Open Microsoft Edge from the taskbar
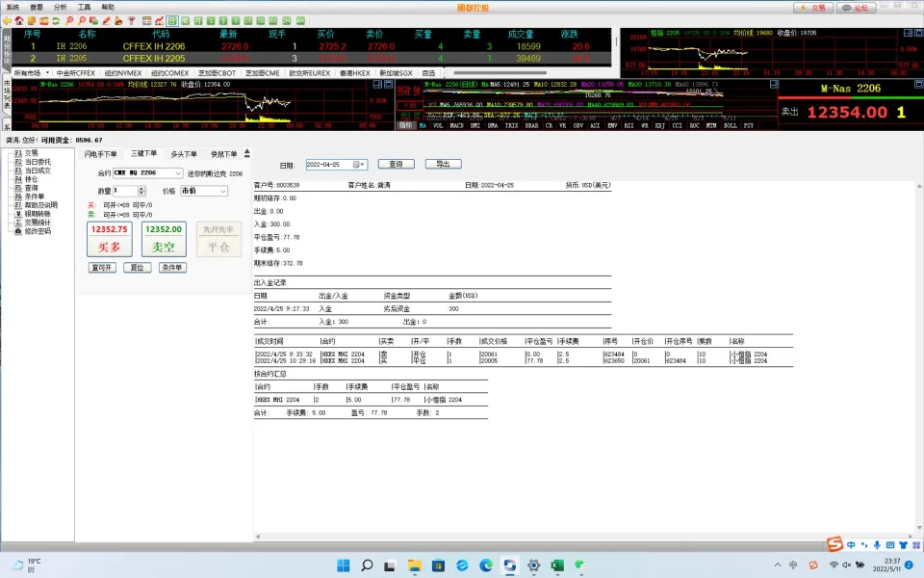924x578 pixels. pyautogui.click(x=486, y=565)
